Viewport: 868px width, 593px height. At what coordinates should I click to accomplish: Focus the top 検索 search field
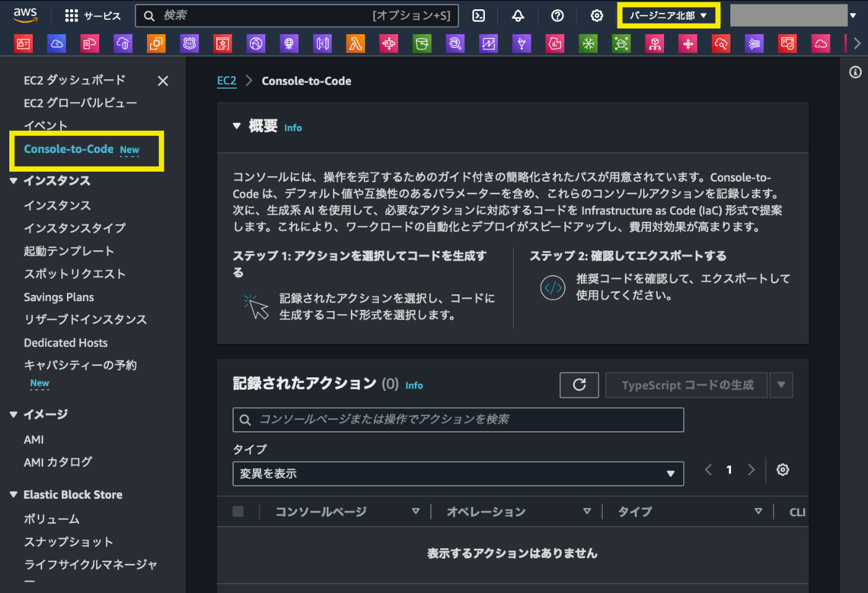tap(297, 15)
